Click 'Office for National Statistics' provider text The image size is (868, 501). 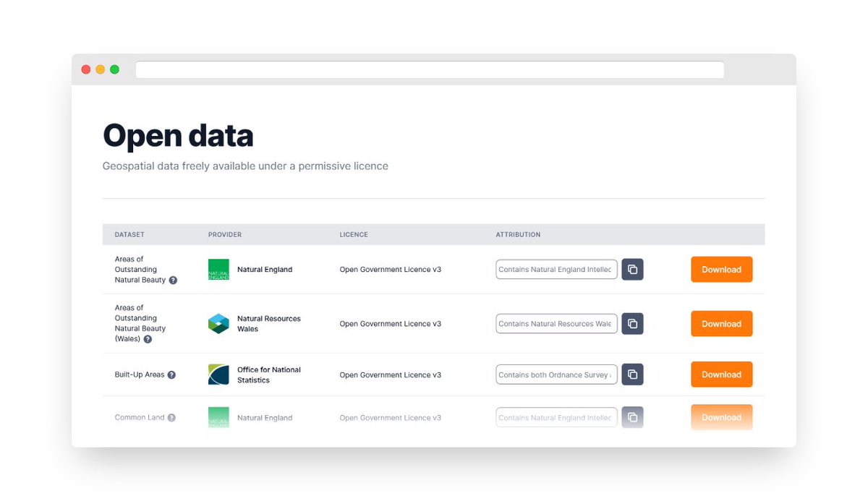(269, 374)
